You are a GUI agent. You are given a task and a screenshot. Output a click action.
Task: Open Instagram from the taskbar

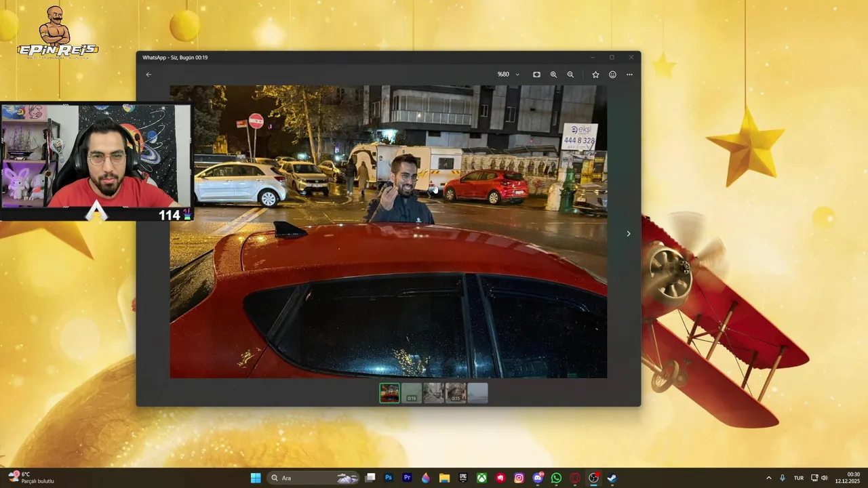[519, 478]
